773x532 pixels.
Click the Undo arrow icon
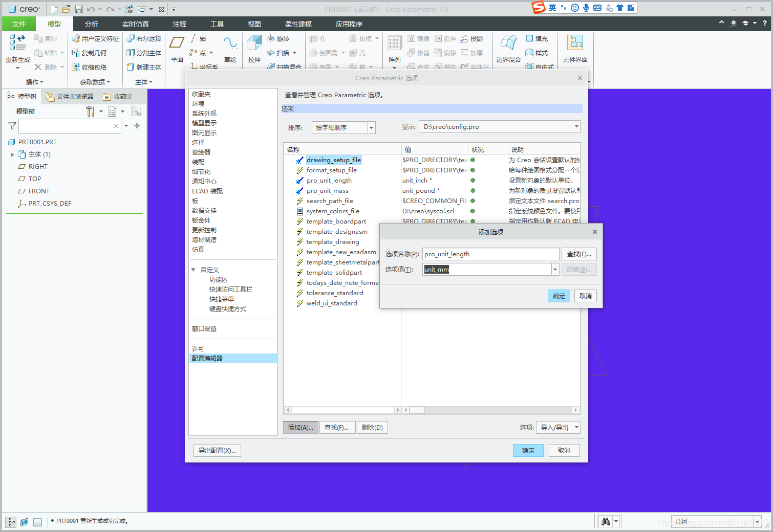click(x=91, y=9)
